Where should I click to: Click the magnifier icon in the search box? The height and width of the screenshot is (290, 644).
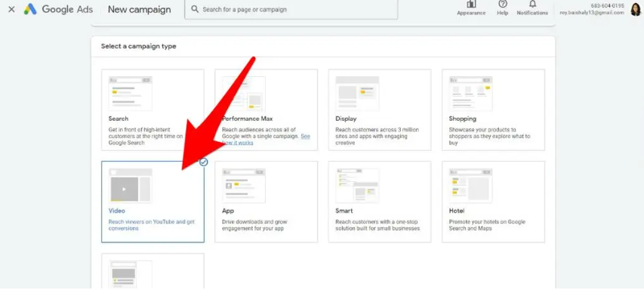point(195,9)
